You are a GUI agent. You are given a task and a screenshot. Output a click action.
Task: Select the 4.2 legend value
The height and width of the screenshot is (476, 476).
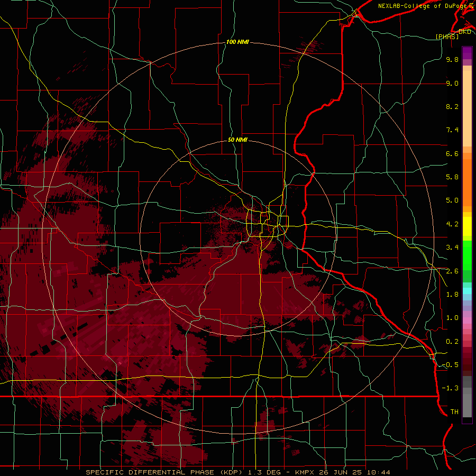(x=452, y=224)
